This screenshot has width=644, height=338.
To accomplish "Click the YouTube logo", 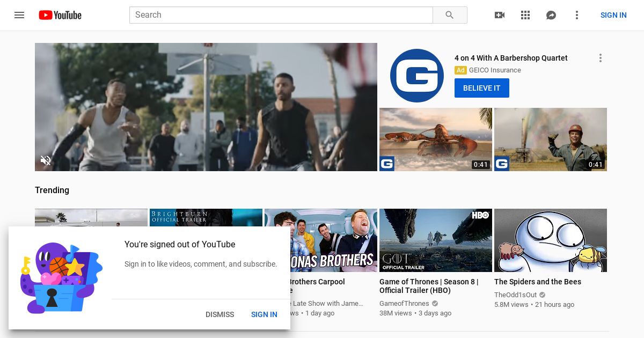I will coord(60,15).
